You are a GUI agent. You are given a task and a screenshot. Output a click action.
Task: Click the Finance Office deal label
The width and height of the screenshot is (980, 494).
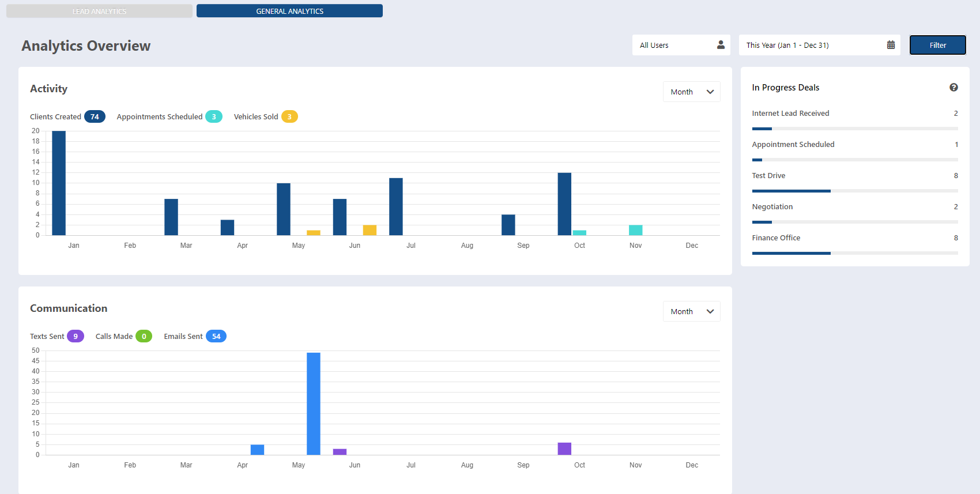776,238
